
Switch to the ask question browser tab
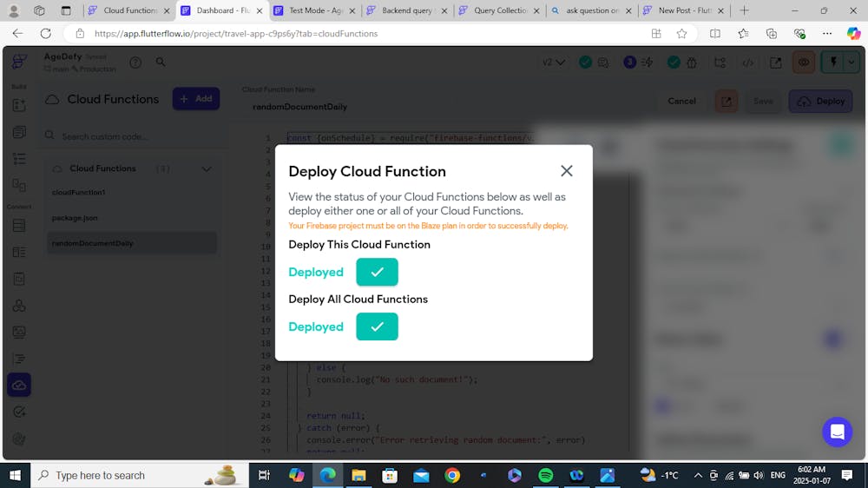(x=591, y=10)
